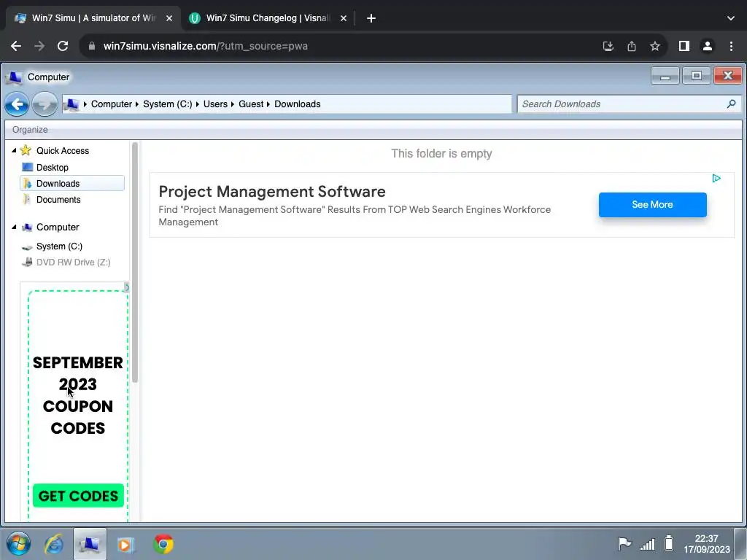Viewport: 747px width, 560px height.
Task: Close the sidebar coupon ad
Action: pyautogui.click(x=126, y=287)
